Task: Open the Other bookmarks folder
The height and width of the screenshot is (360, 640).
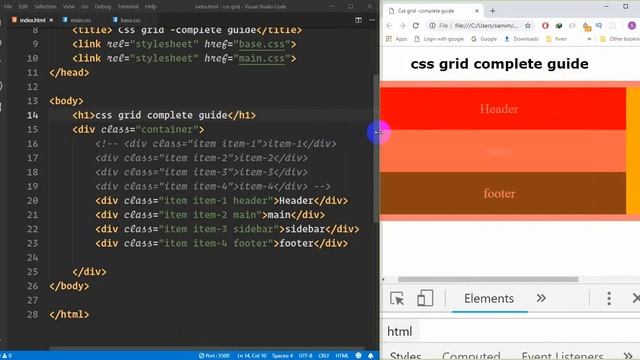Action: (620, 39)
